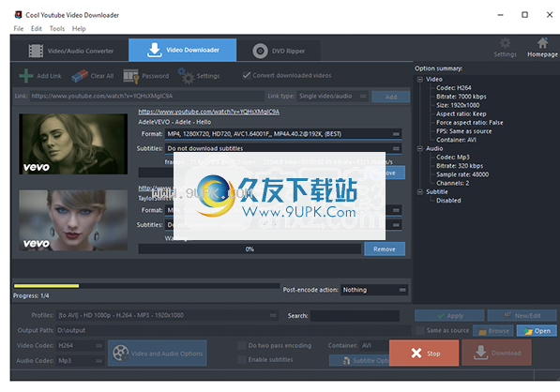The height and width of the screenshot is (392, 560).
Task: Open the Profiles dropdown
Action: (x=168, y=315)
